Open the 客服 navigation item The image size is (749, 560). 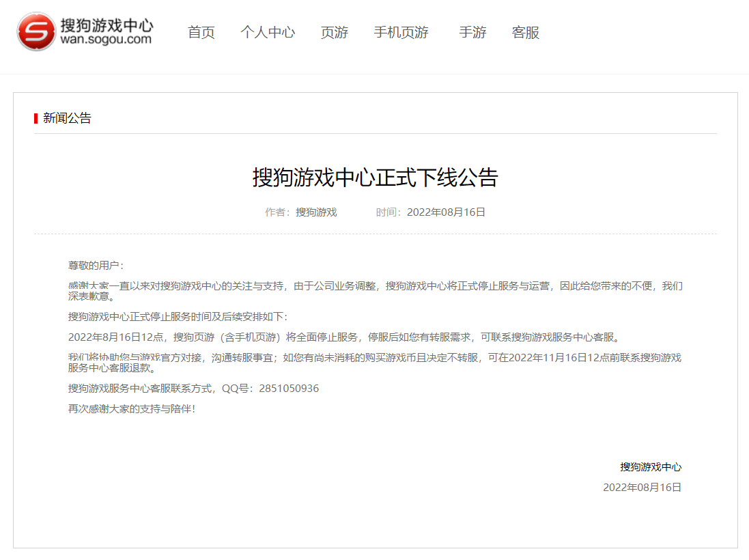click(526, 32)
